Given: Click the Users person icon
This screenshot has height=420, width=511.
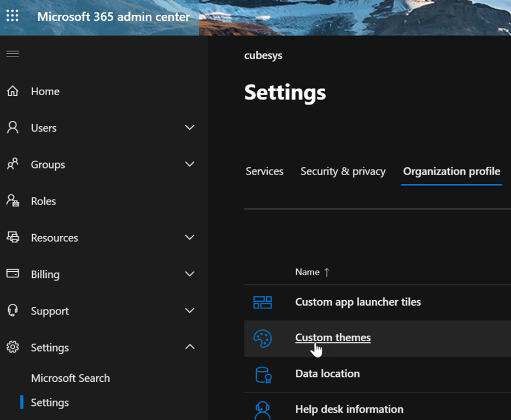Looking at the screenshot, I should click(x=13, y=127).
